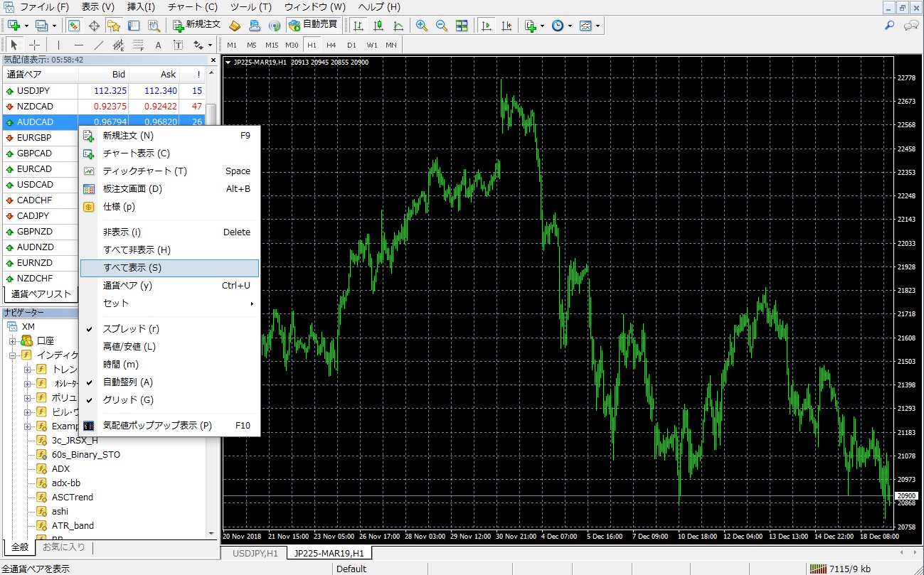Image resolution: width=924 pixels, height=575 pixels.
Task: Switch to the USDJPY,H1 chart tab
Action: pyautogui.click(x=253, y=553)
